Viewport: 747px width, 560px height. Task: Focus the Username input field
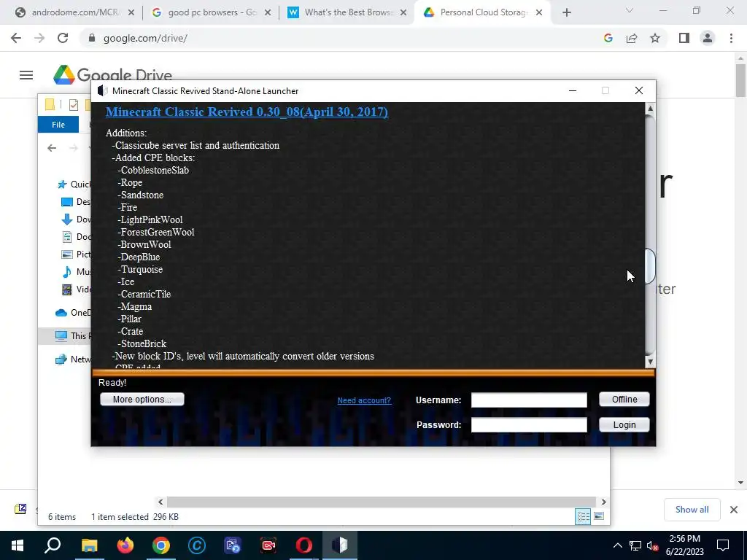coord(529,400)
